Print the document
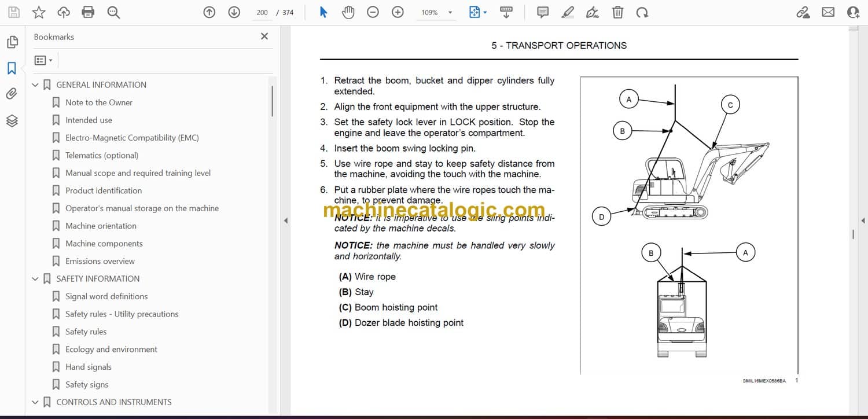 coord(88,12)
